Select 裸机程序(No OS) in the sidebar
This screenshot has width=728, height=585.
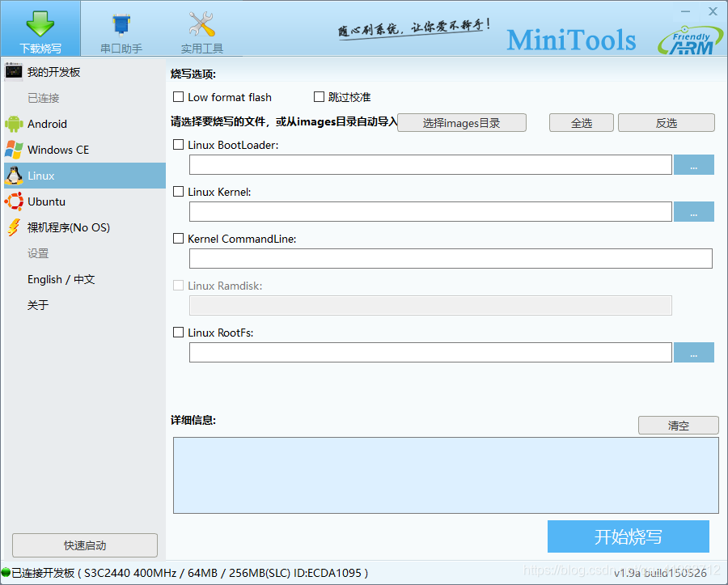85,227
